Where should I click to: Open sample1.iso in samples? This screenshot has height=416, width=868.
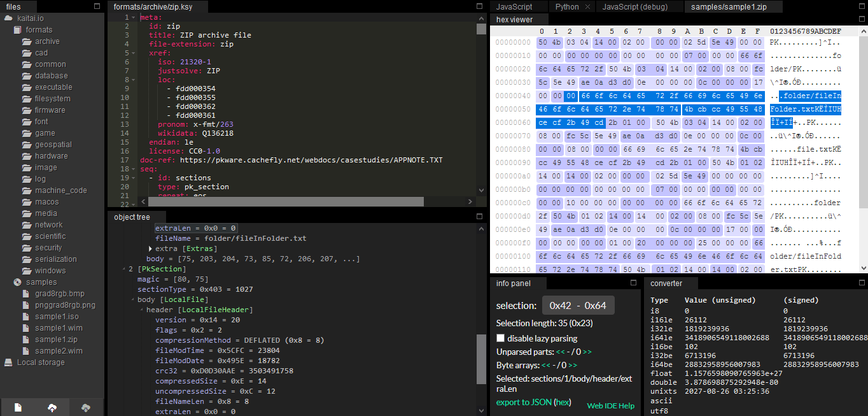coord(57,317)
